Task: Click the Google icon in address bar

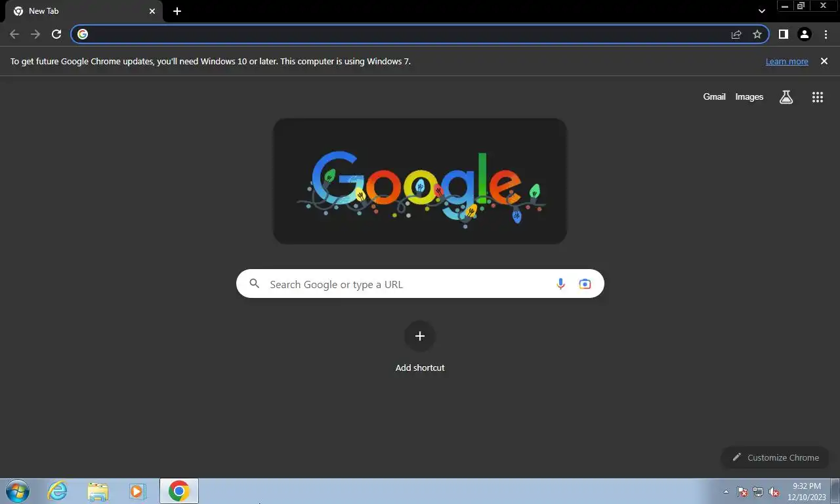Action: [x=83, y=34]
